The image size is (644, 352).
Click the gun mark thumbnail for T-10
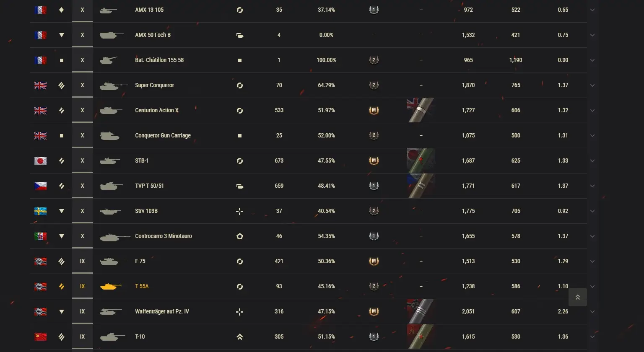421,336
